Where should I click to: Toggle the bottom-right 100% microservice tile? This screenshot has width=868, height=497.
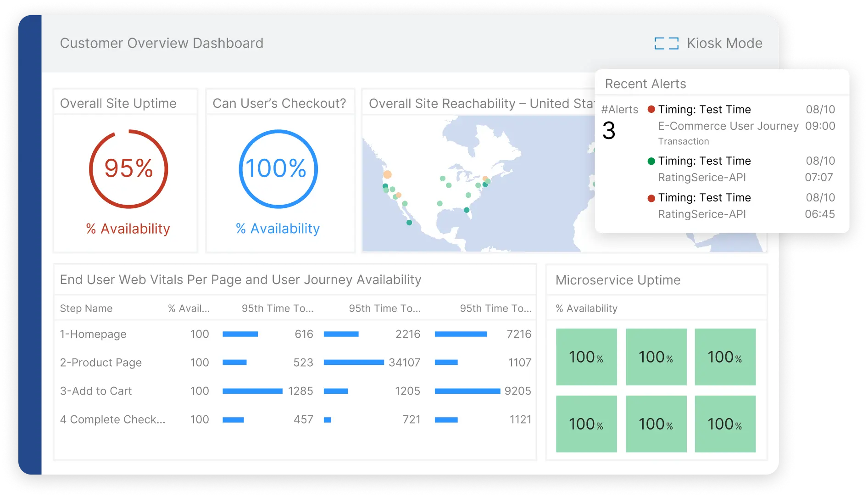pos(725,424)
